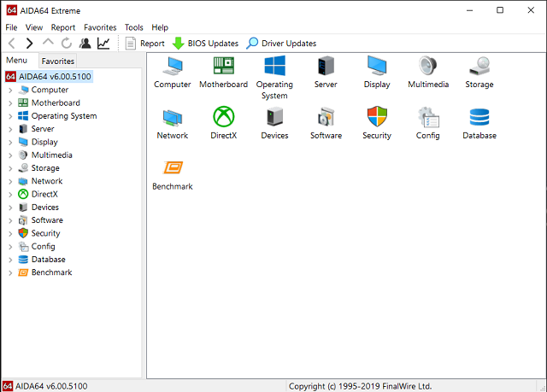
Task: Expand the Software tree node
Action: (10, 220)
